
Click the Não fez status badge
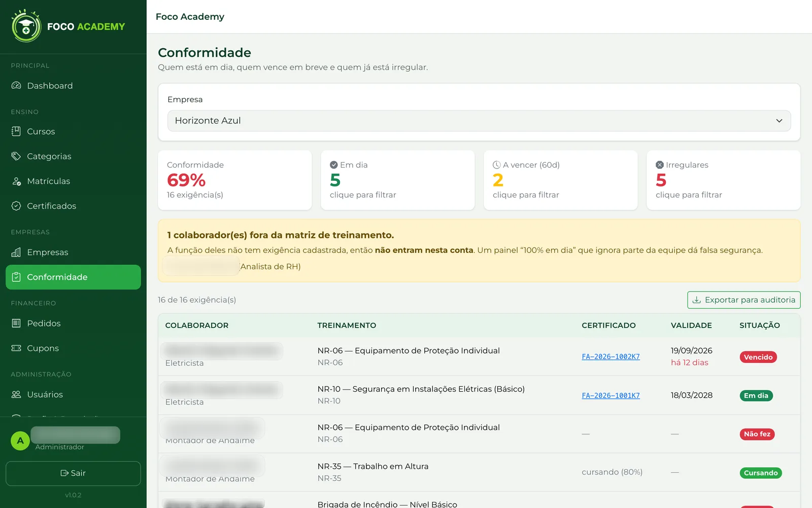(x=757, y=434)
